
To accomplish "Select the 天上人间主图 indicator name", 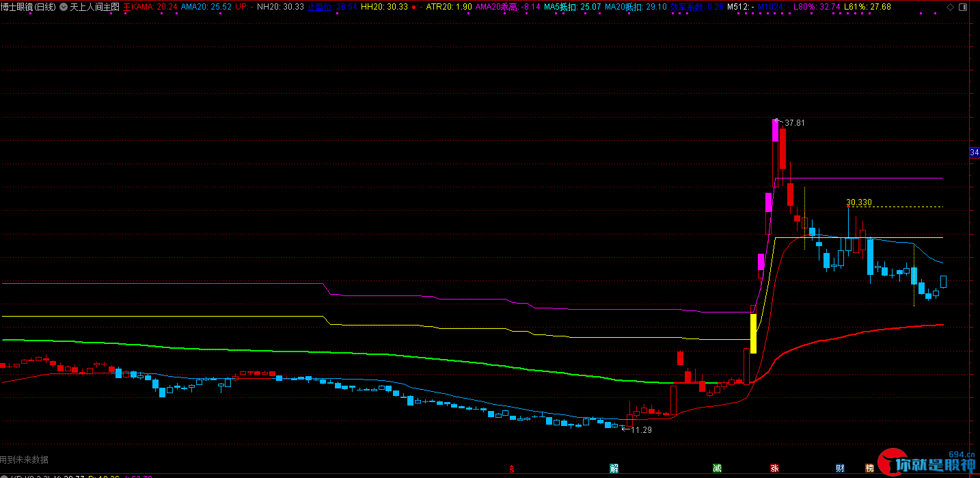I will pyautogui.click(x=95, y=6).
